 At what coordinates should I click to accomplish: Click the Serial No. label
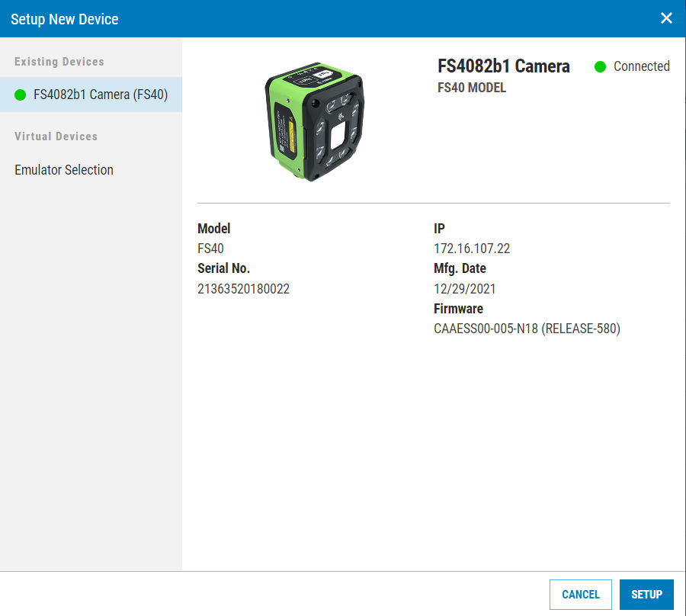click(223, 268)
